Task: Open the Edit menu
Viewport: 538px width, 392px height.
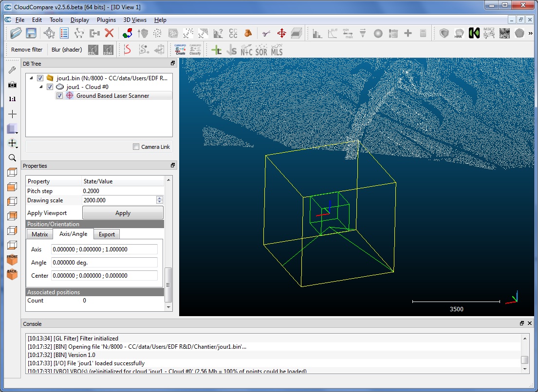Action: (x=37, y=20)
